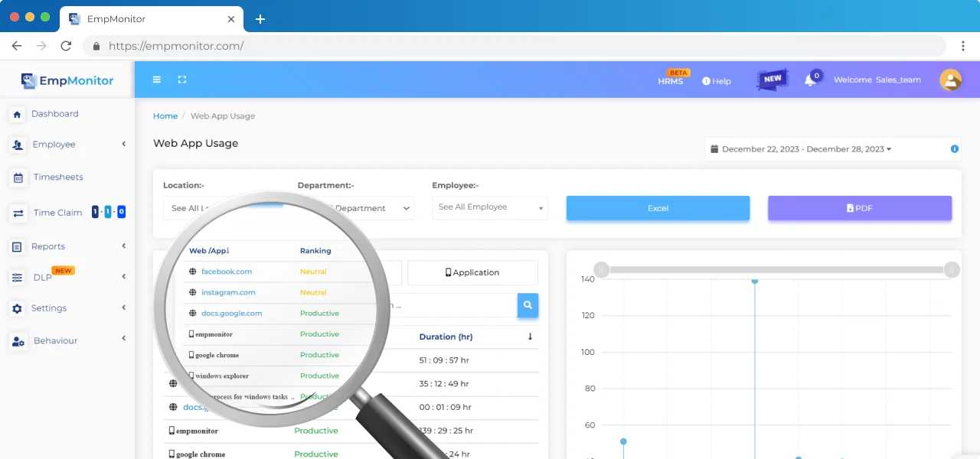The image size is (980, 459).
Task: Click the Behaviour user icon
Action: coord(18,341)
